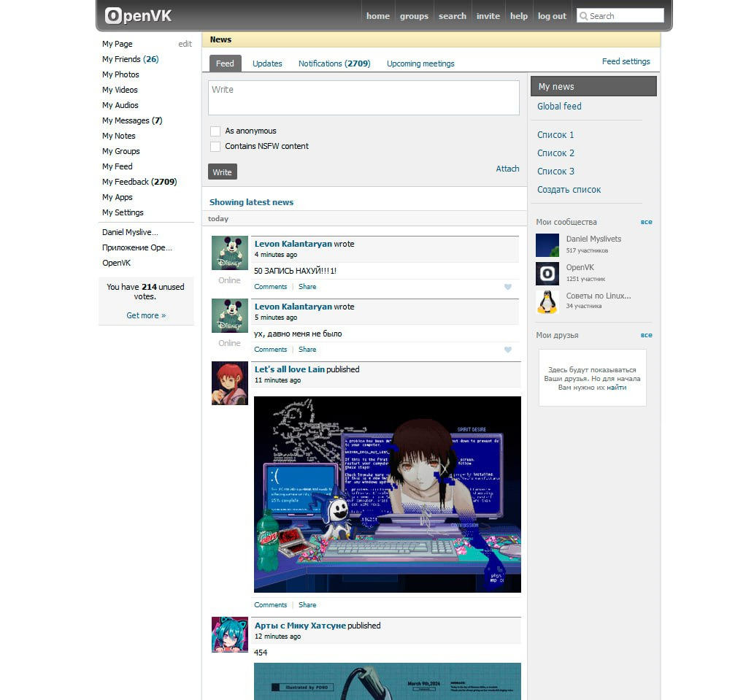Open Feed settings

point(626,61)
